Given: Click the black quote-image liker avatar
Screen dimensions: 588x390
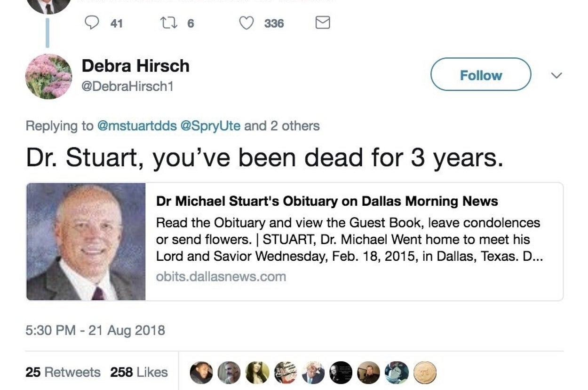Looking at the screenshot, I should (x=341, y=373).
